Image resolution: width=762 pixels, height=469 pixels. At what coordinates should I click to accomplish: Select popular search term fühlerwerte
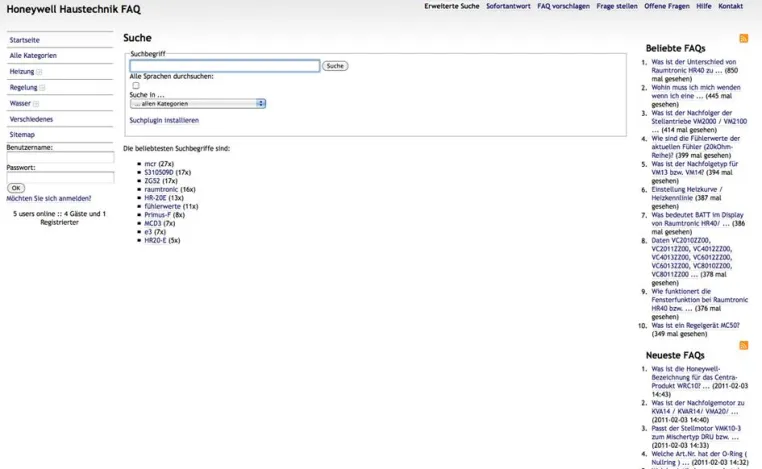coord(162,207)
